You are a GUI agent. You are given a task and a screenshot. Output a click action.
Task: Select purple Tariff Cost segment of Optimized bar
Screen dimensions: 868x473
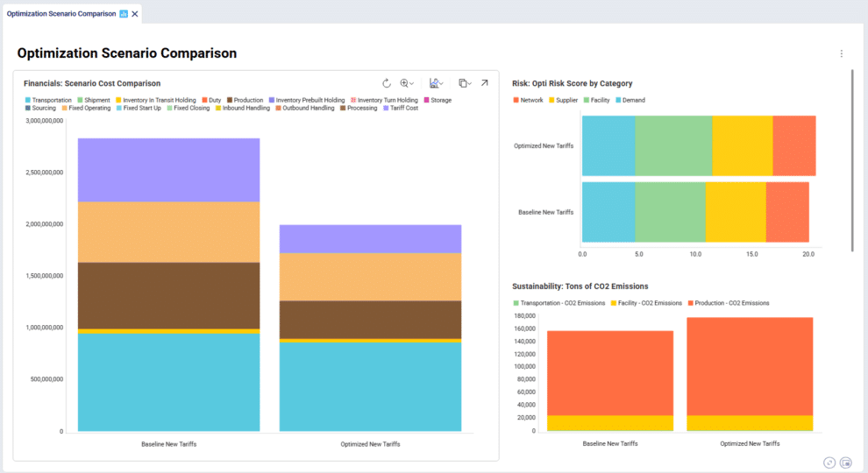pyautogui.click(x=370, y=239)
